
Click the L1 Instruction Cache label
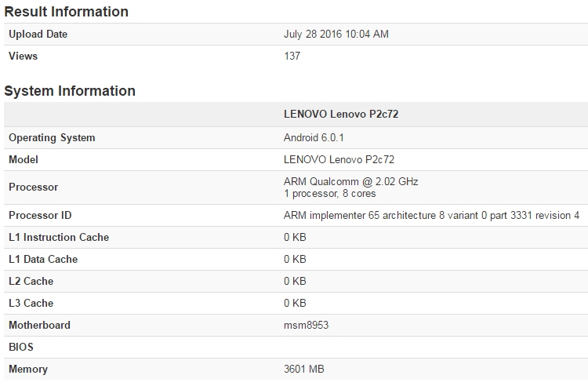59,237
